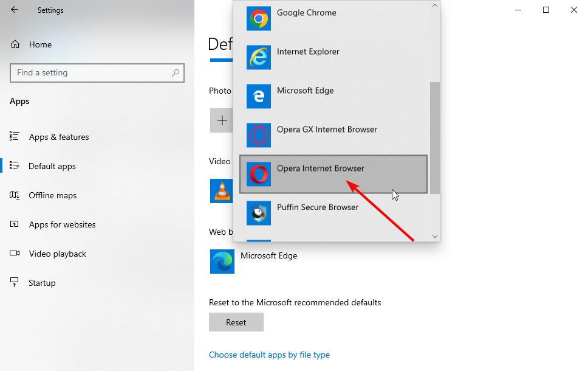The height and width of the screenshot is (371, 588).
Task: Click the Apps for websites icon
Action: (14, 224)
